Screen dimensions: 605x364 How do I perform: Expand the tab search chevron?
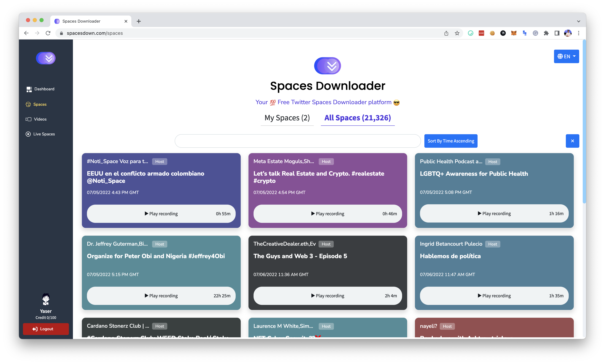point(578,21)
